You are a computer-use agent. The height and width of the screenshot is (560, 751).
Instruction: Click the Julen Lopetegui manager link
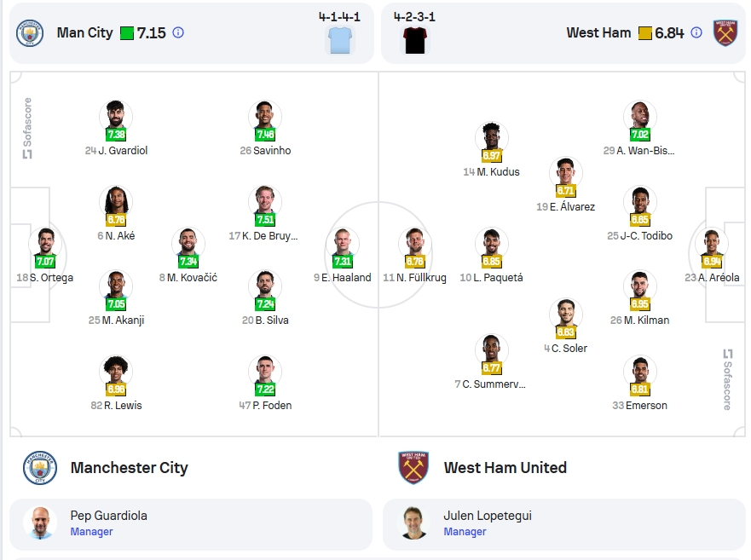[x=488, y=516]
